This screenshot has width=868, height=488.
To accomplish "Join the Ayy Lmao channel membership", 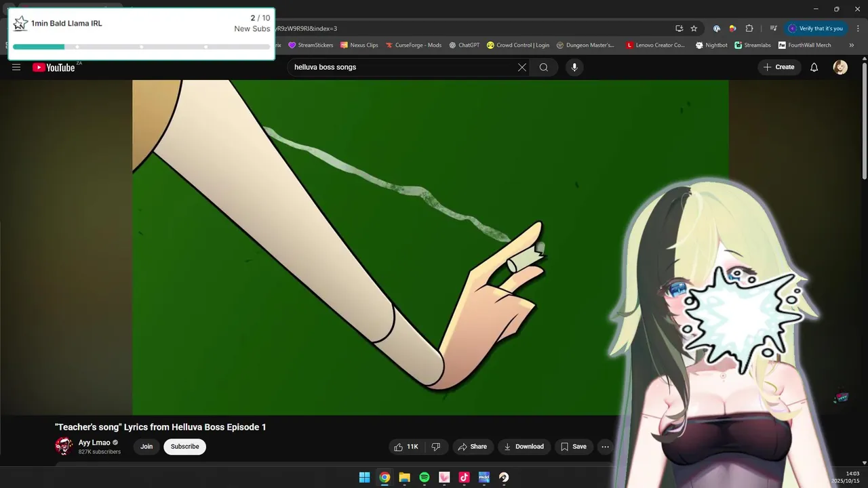I will [146, 447].
